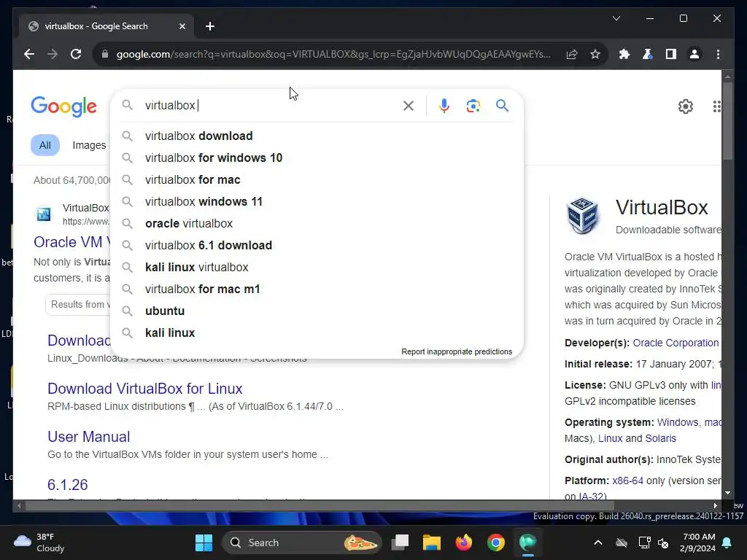Viewport: 747px width, 560px height.
Task: Open weather widget showing 38°F Cloudy
Action: point(39,542)
